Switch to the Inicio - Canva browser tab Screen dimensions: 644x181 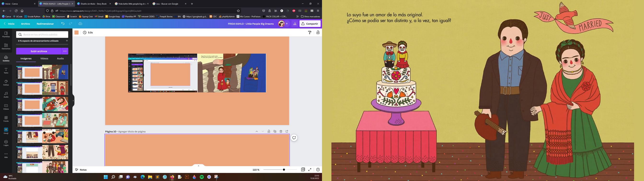tap(19, 4)
